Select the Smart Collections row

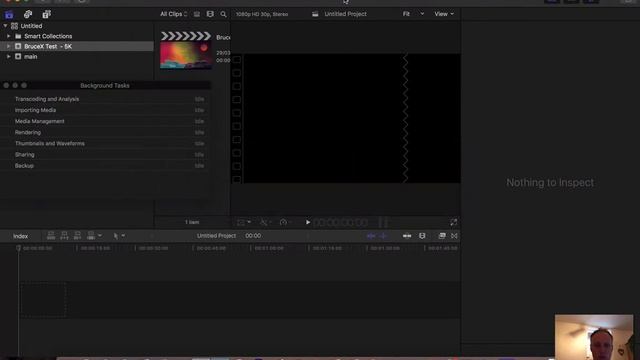coord(77,36)
